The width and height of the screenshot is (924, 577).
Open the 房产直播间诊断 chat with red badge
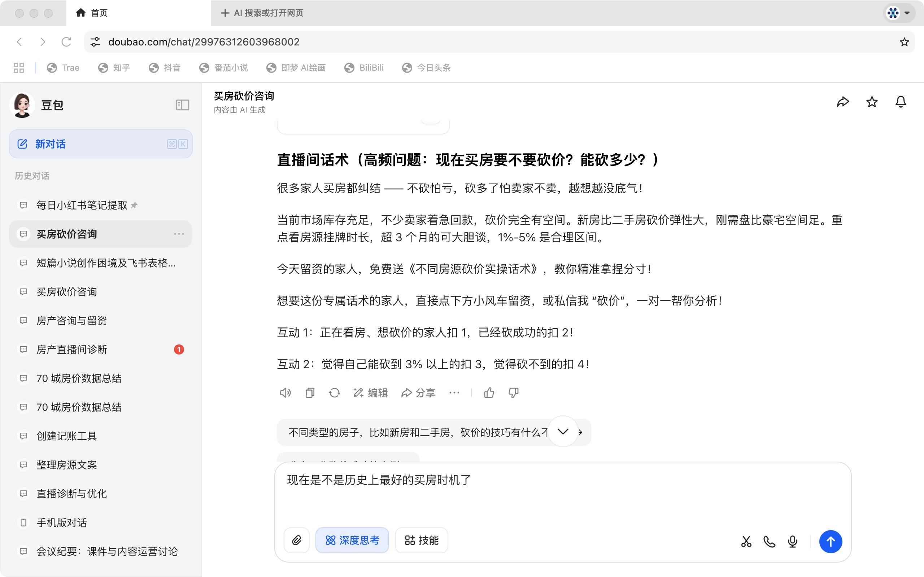[x=72, y=349]
